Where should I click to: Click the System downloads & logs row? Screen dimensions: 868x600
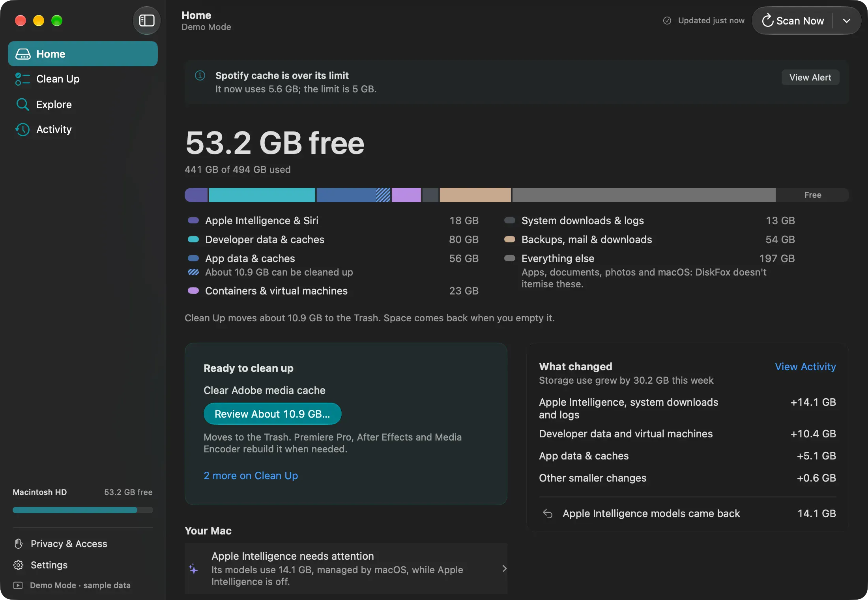649,221
